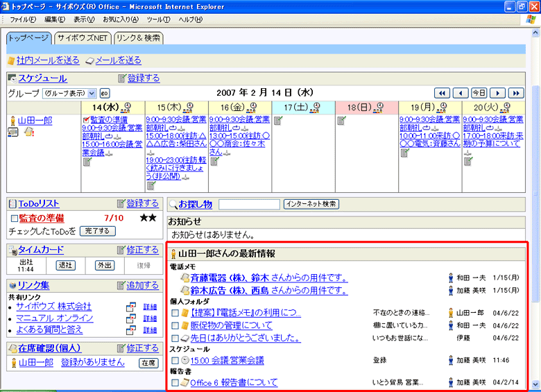Check the box beside 販促物の管理について

click(x=175, y=325)
